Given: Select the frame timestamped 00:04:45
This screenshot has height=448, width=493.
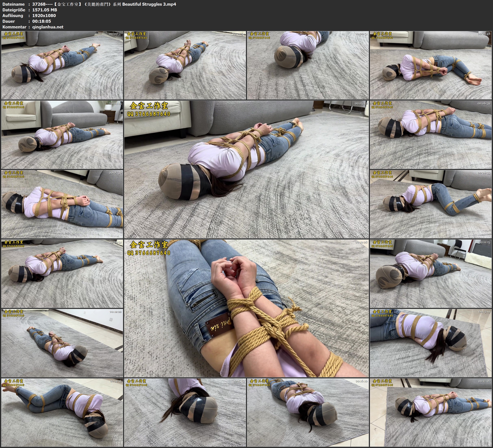Looking at the screenshot, I should [x=62, y=135].
